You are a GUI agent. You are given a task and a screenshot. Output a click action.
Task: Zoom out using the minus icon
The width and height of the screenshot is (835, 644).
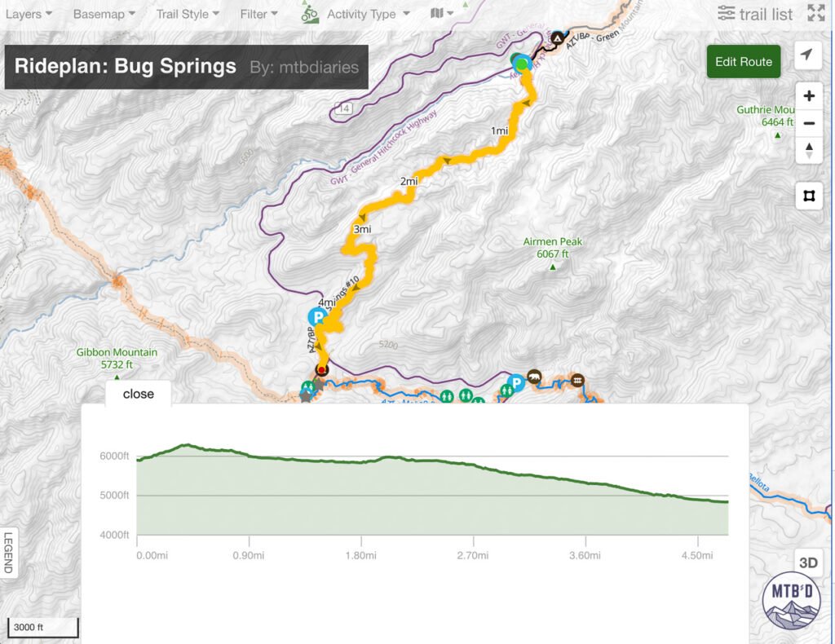(x=808, y=124)
